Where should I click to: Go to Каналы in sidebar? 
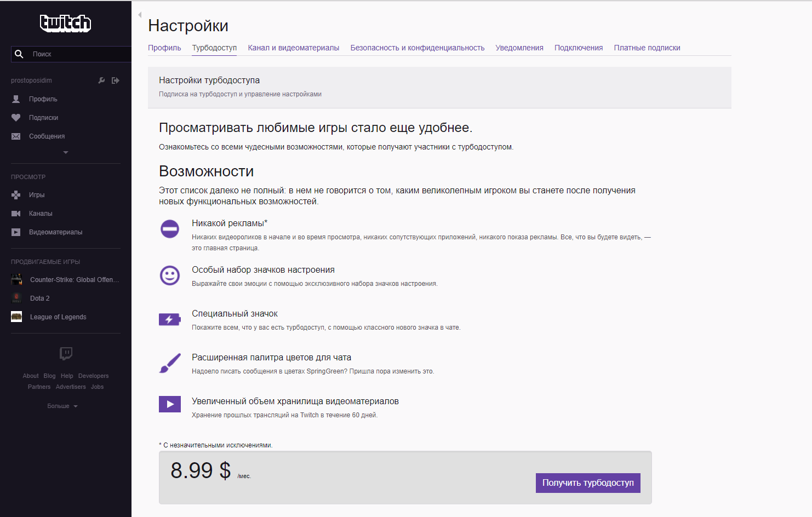coord(41,214)
